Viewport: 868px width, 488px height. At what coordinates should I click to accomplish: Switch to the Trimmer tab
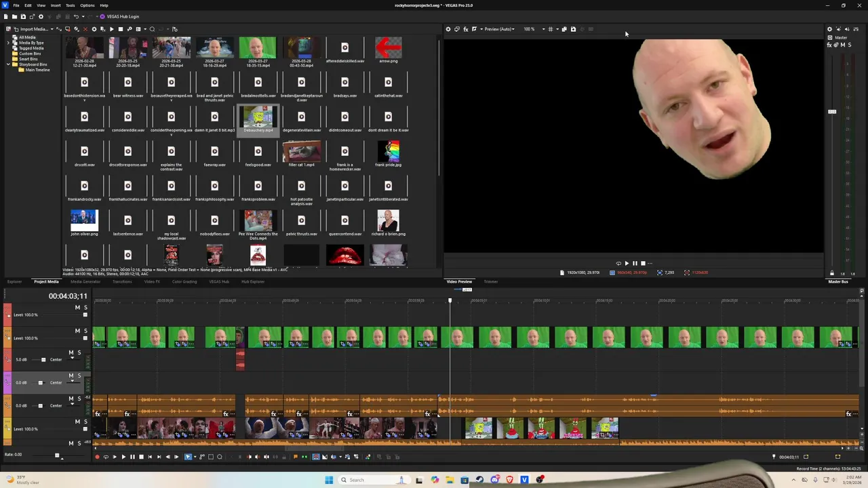(490, 281)
